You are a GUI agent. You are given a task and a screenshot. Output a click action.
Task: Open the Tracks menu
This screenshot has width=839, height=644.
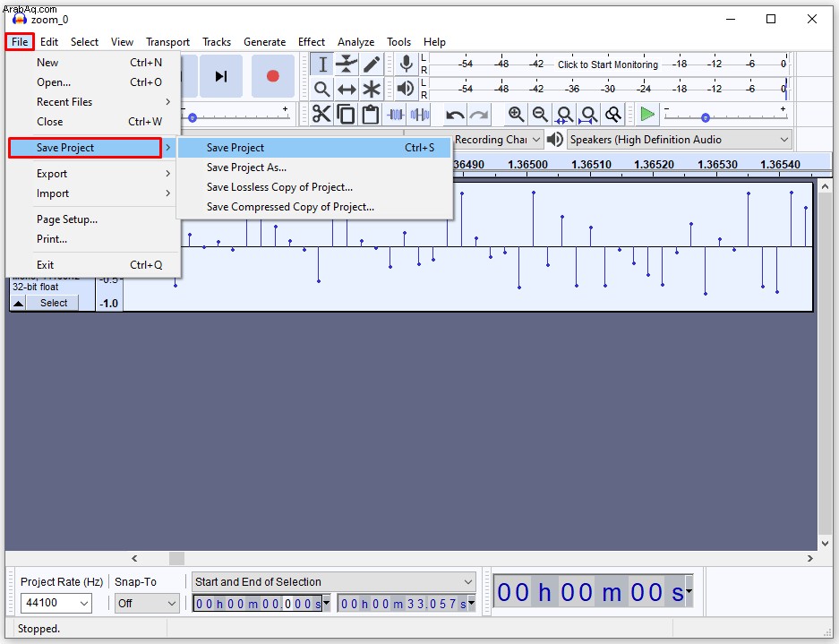(217, 42)
